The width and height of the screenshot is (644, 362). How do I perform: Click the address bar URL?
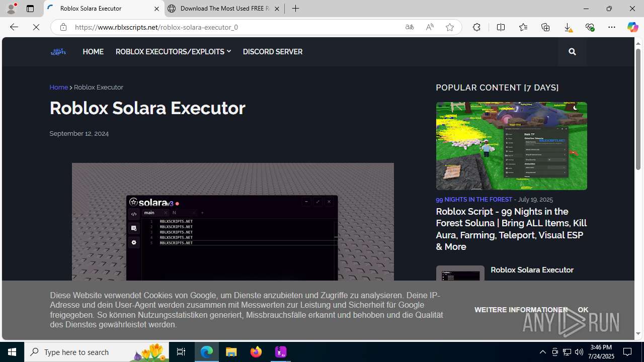156,27
